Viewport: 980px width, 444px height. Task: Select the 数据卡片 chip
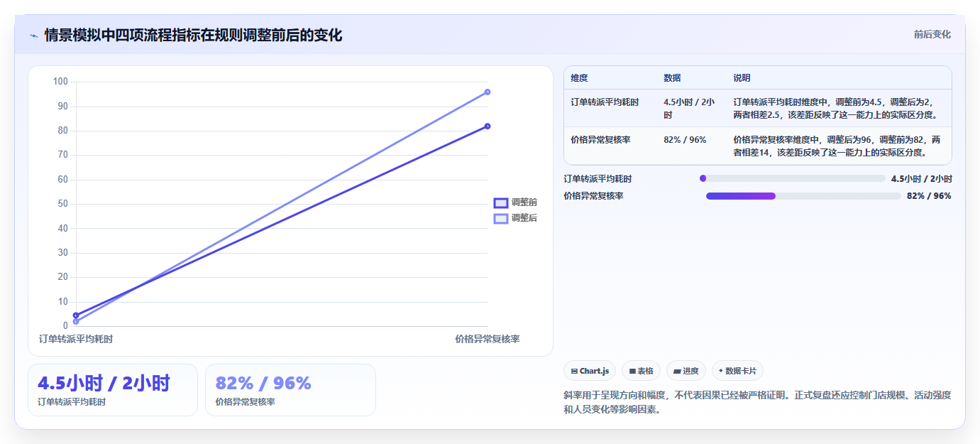click(x=737, y=371)
